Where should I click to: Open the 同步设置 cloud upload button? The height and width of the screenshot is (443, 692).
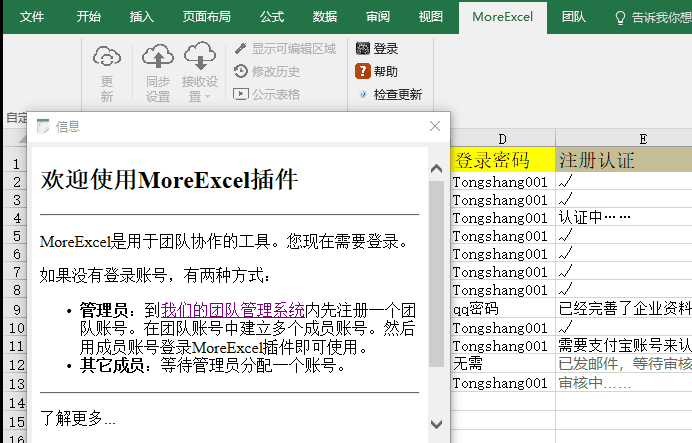tap(158, 72)
